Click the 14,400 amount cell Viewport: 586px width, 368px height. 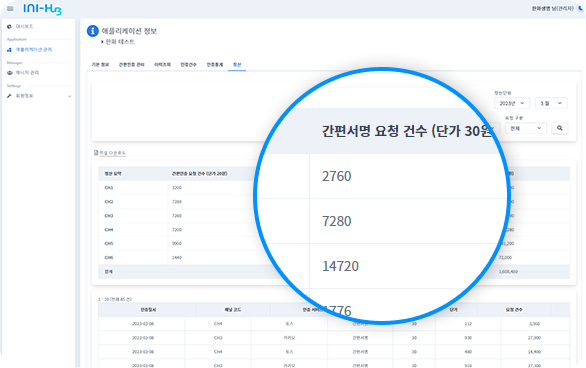[534, 352]
